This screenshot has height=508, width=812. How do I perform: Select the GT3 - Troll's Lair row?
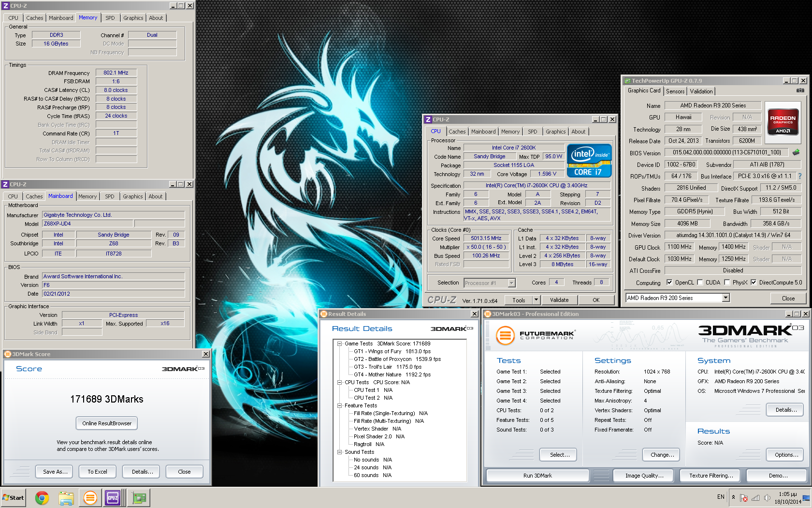tap(387, 367)
